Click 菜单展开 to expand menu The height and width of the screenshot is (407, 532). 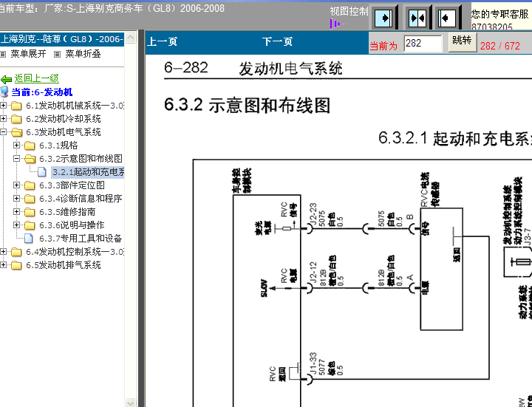point(28,54)
